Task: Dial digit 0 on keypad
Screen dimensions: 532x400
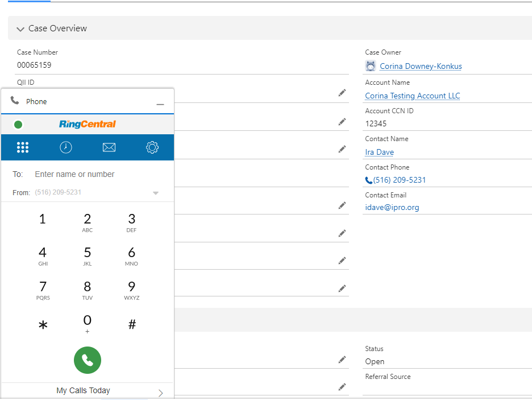Action: click(x=87, y=324)
